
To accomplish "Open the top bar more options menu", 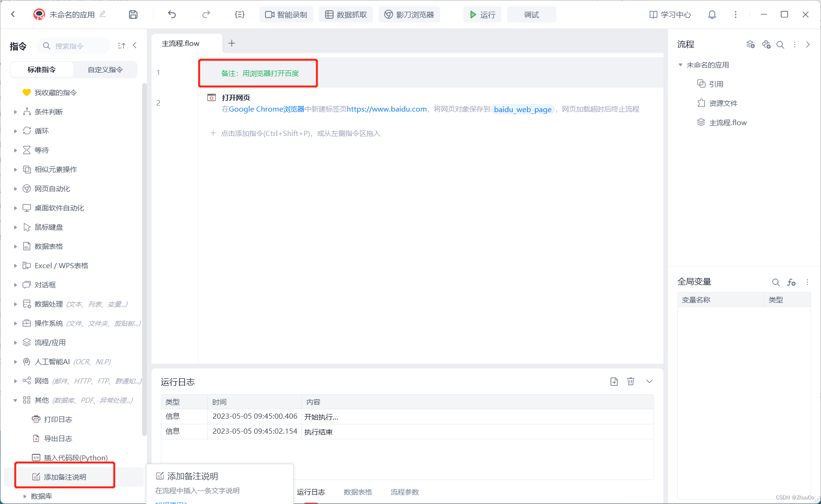I will coord(736,15).
